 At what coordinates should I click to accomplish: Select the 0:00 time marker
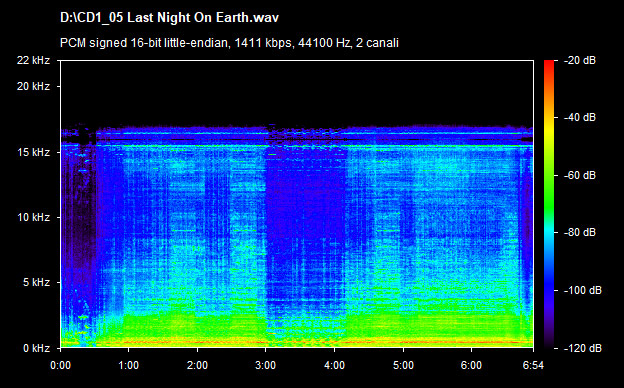tap(60, 365)
